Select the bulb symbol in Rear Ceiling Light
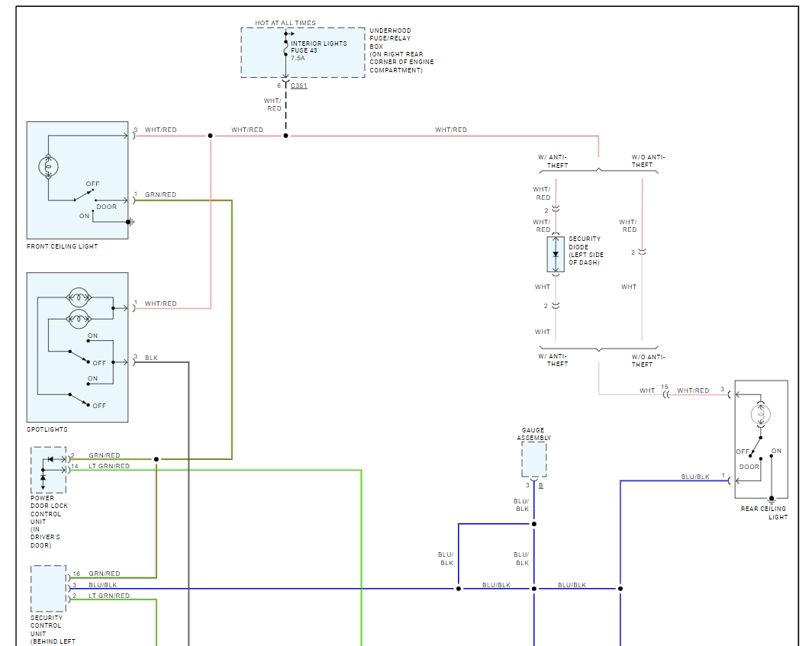 (x=760, y=414)
